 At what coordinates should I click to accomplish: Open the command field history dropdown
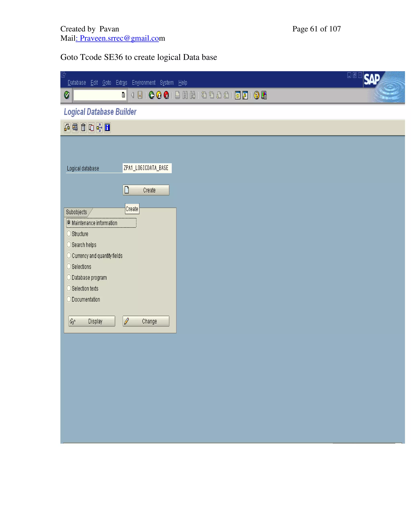(x=123, y=95)
